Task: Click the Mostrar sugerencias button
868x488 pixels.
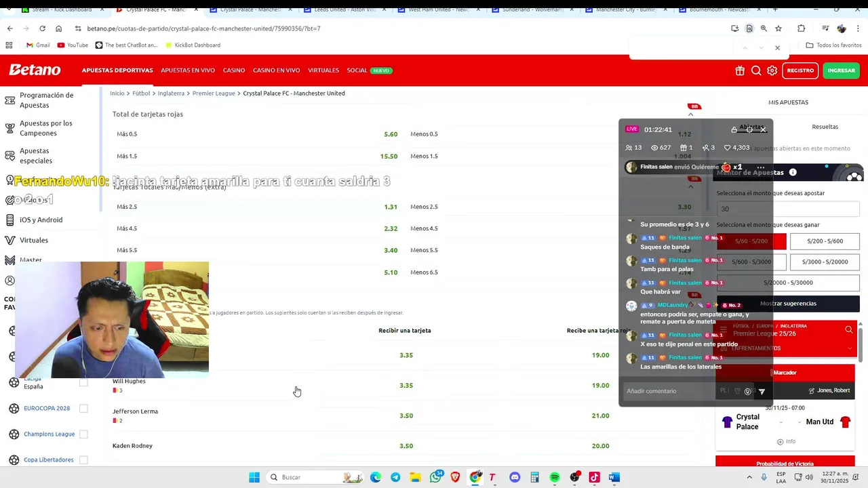Action: (x=788, y=304)
